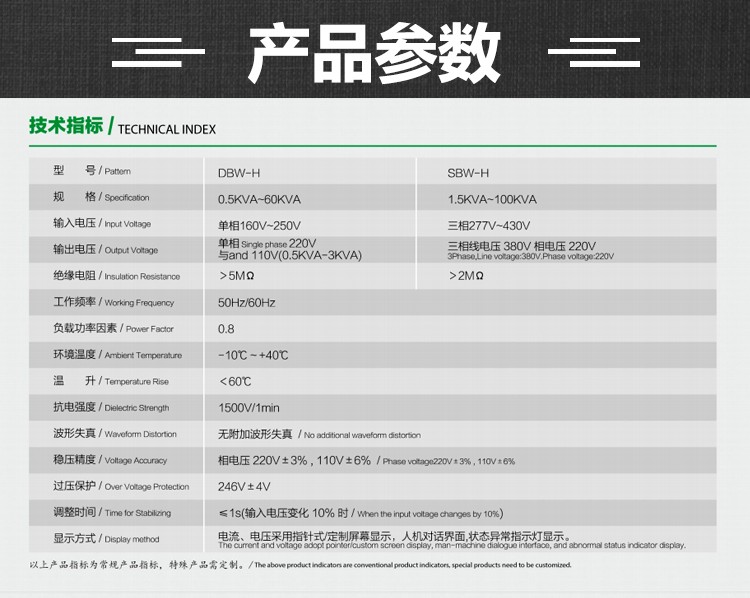Select the 50Hz/60Hz working frequency value
The height and width of the screenshot is (598, 750).
tap(246, 302)
